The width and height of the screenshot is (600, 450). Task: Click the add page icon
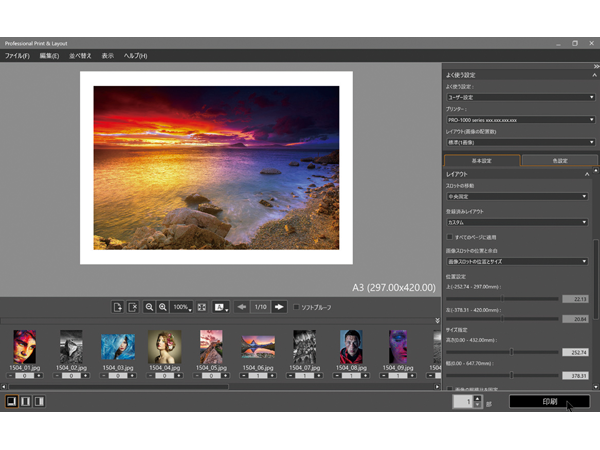pyautogui.click(x=118, y=307)
